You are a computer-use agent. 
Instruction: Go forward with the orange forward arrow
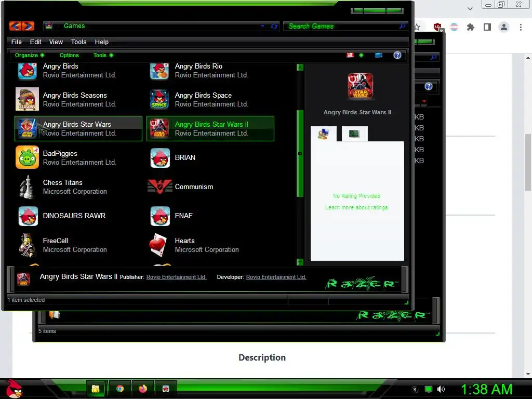[28, 26]
